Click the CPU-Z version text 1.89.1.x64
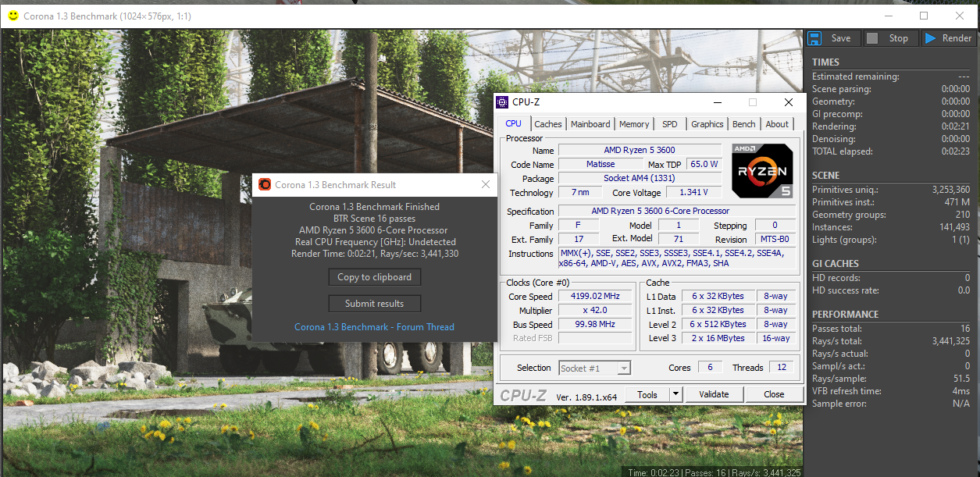 tap(586, 397)
